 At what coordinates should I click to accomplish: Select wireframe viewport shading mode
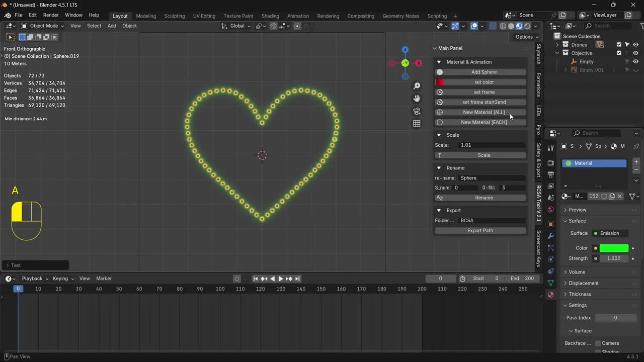coord(503,26)
